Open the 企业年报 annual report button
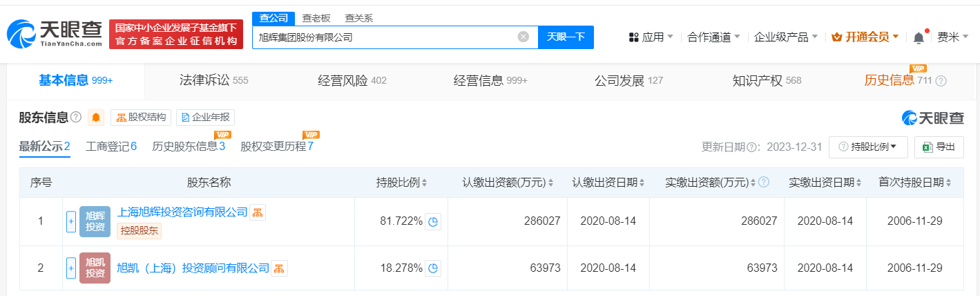Viewport: 980px width, 296px height. click(205, 118)
